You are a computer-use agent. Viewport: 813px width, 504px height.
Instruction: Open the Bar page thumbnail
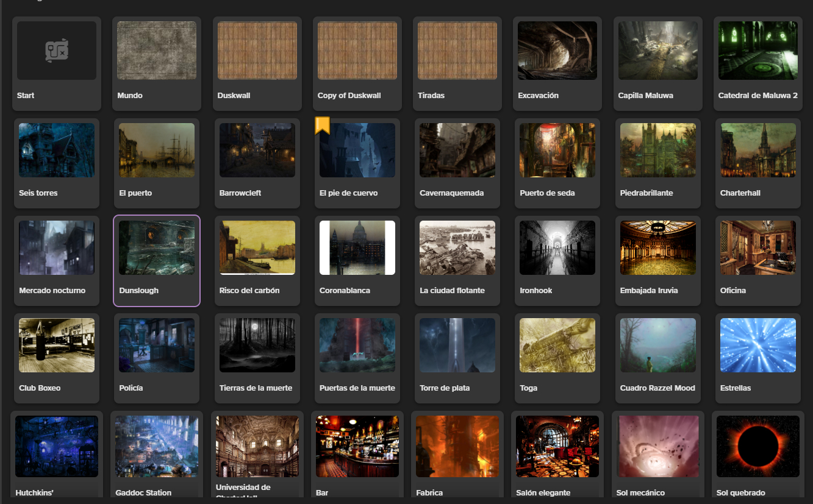357,447
